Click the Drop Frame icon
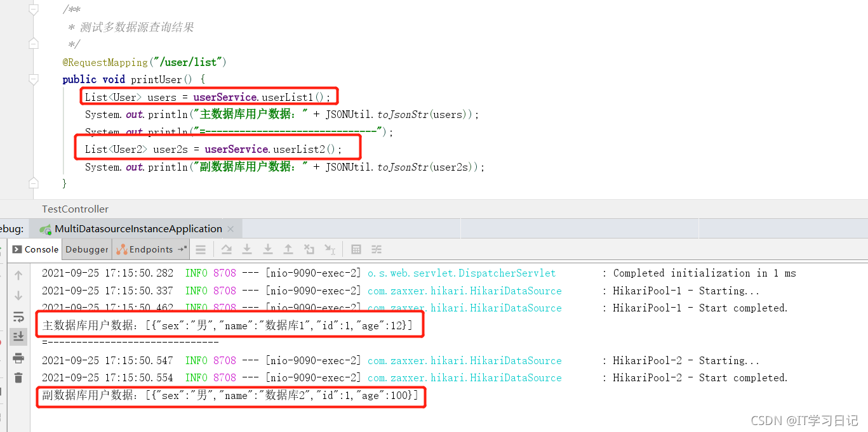The height and width of the screenshot is (432, 868). [x=309, y=250]
